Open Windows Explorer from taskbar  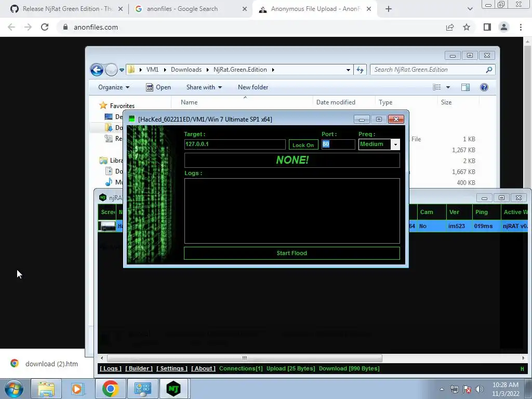click(x=46, y=389)
